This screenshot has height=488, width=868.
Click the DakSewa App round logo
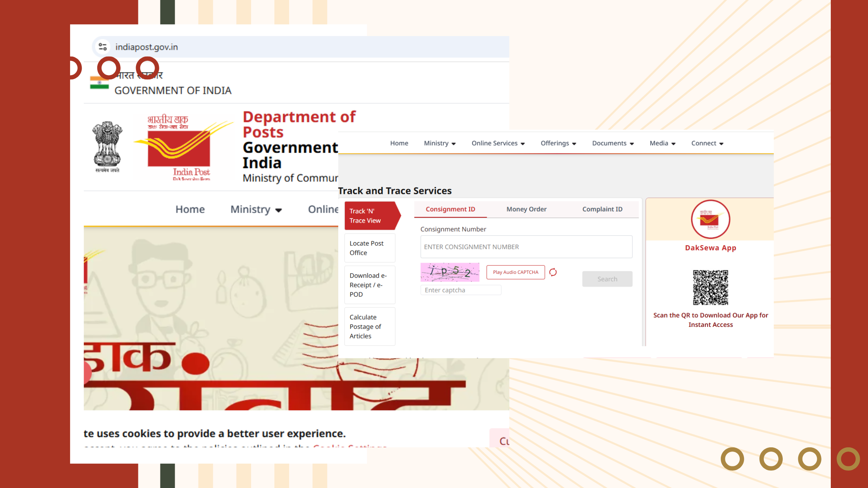coord(710,219)
